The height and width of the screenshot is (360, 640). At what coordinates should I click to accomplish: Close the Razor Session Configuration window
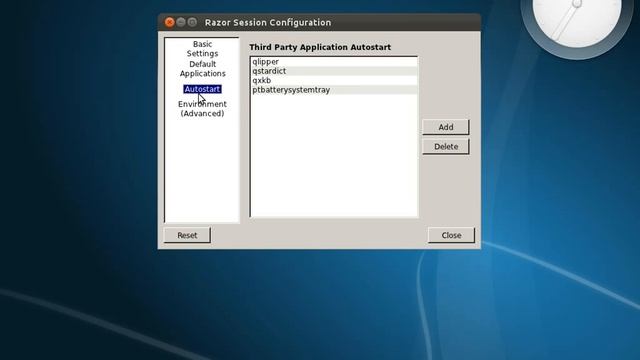[x=170, y=22]
